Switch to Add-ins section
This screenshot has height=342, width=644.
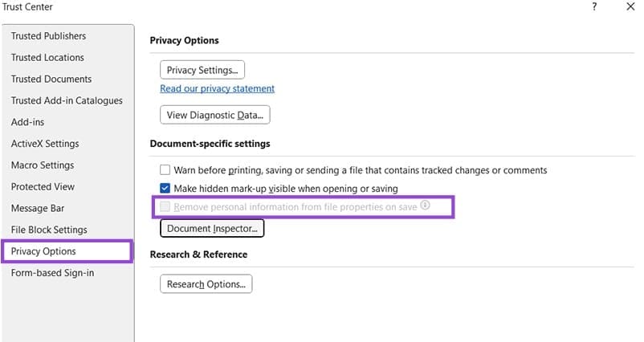pyautogui.click(x=26, y=123)
